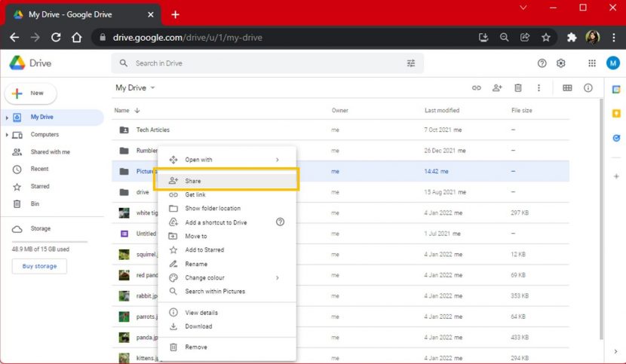Open Calendar in the side panel
This screenshot has width=626, height=364.
(x=616, y=90)
